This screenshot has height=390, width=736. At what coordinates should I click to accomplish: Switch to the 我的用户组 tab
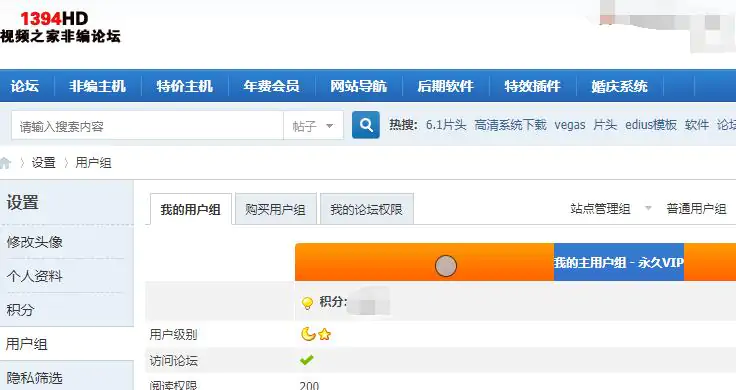tap(191, 209)
